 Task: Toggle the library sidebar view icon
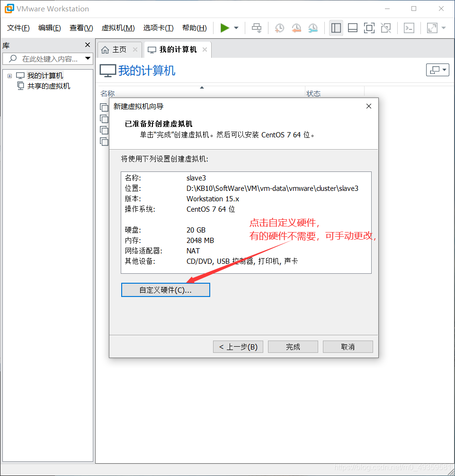coord(336,28)
